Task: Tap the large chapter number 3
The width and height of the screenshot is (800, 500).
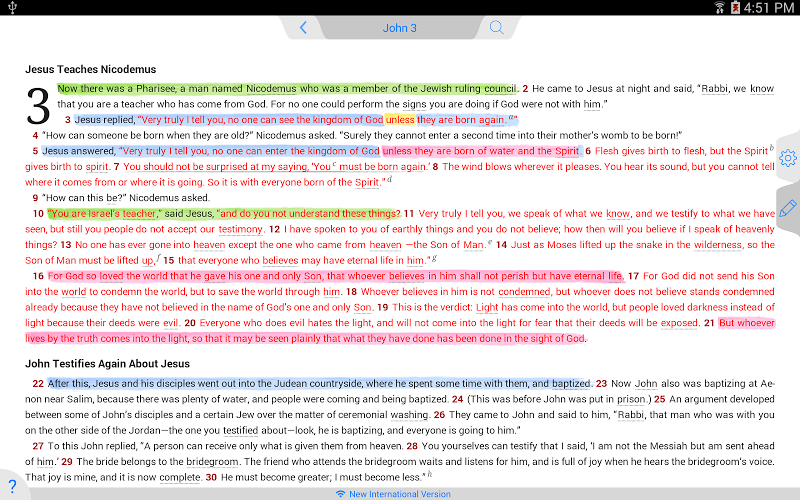Action: coord(38,106)
